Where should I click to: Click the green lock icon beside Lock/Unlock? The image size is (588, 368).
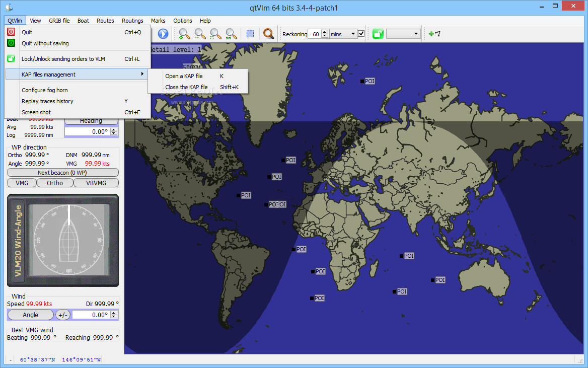pos(11,58)
